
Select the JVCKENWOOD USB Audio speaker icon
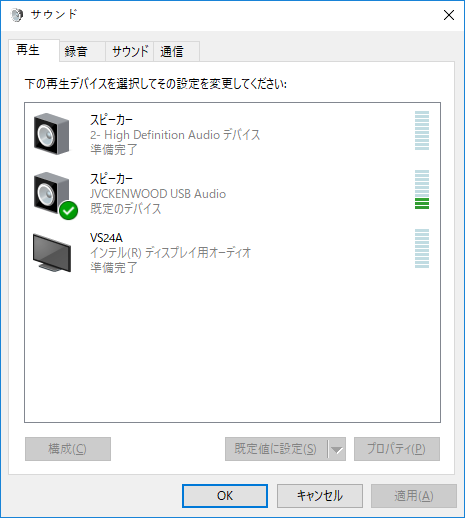[52, 193]
